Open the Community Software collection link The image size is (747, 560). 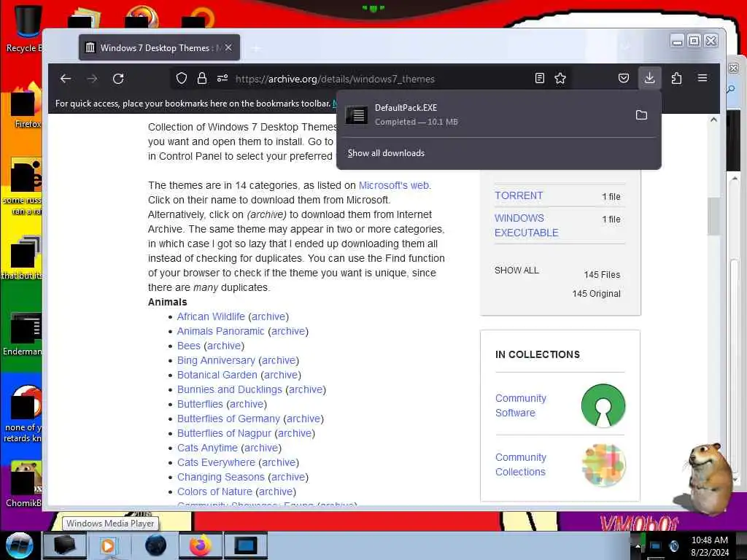521,405
